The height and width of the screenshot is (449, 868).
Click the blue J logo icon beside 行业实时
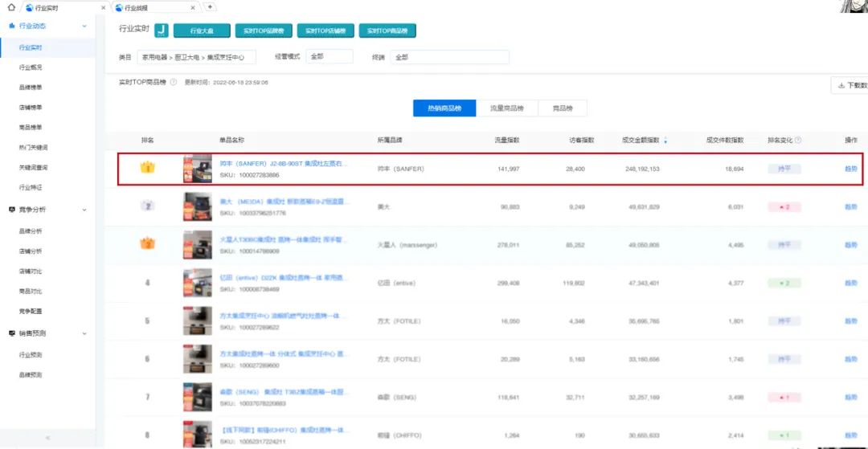(x=161, y=31)
